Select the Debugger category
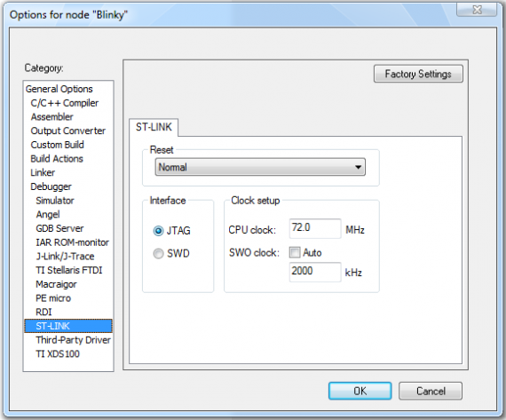 [51, 186]
